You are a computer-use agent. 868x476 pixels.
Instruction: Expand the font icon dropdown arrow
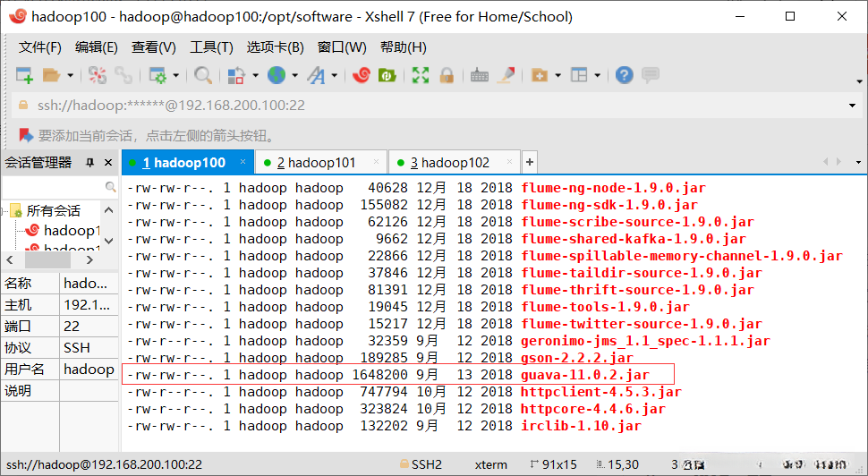335,75
